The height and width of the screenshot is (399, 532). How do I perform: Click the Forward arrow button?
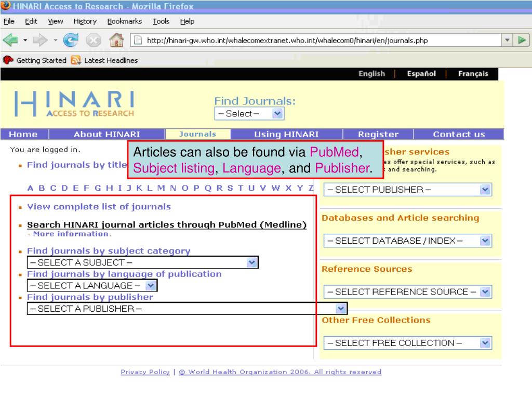click(x=39, y=41)
